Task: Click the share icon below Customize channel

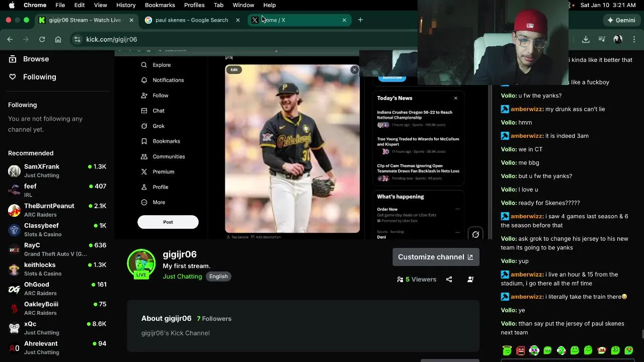Action: pyautogui.click(x=449, y=280)
